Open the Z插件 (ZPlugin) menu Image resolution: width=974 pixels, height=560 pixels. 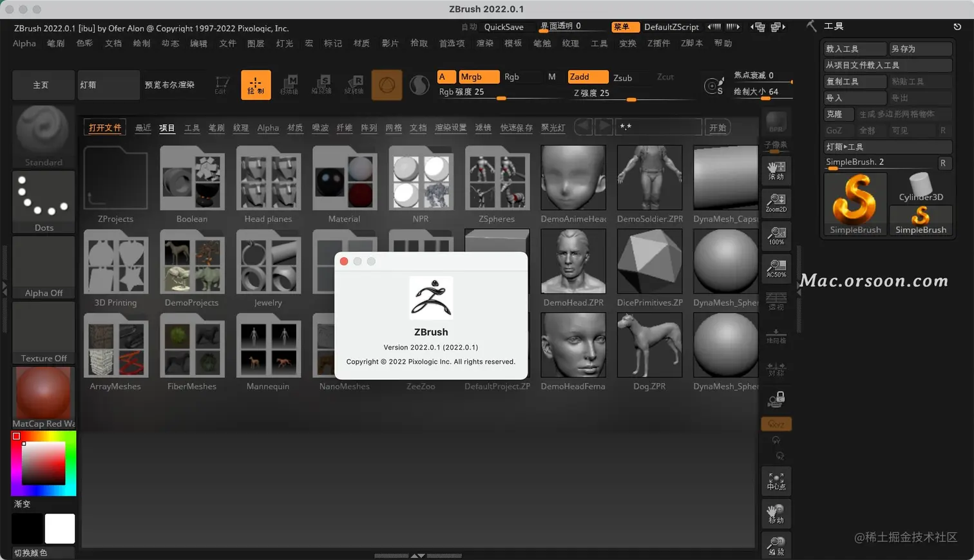(658, 43)
